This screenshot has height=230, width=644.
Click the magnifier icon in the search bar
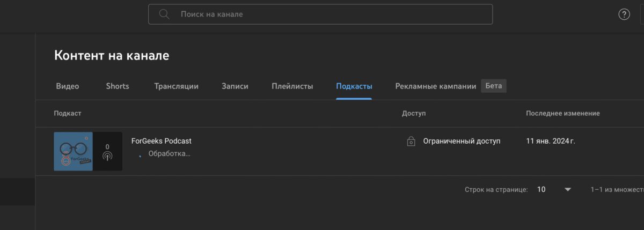(x=164, y=14)
